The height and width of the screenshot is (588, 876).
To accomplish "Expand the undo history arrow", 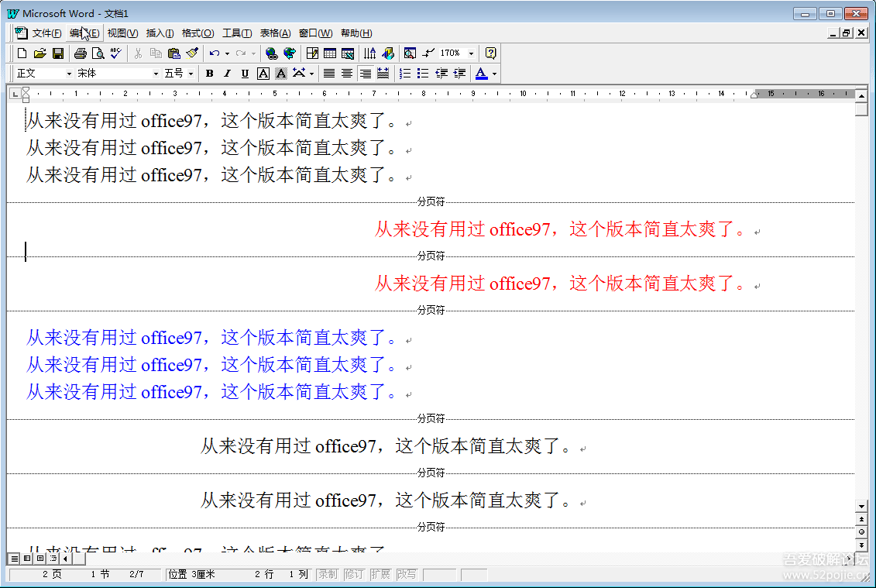I will point(227,53).
